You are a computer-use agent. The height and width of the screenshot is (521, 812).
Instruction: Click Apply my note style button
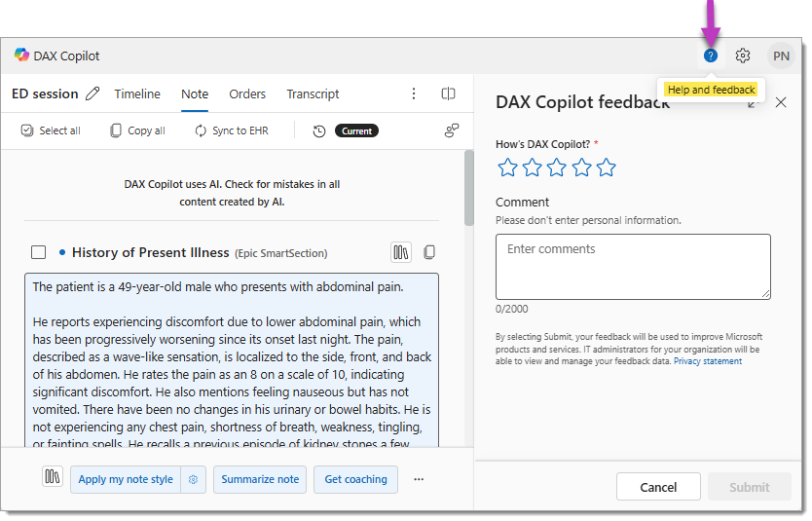[x=126, y=479]
